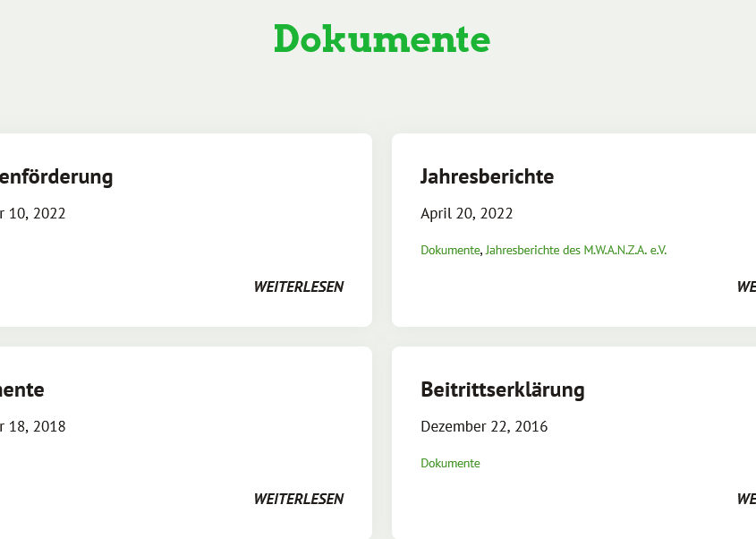Click the cut-off WEITERLESEN in Beitrittserklärung card
Screen dimensions: 756x539
746,499
